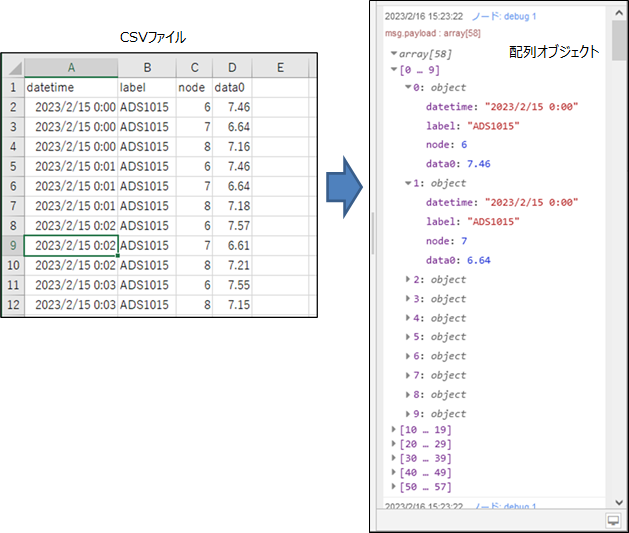Click the open debug window icon
The width and height of the screenshot is (629, 533).
(614, 521)
